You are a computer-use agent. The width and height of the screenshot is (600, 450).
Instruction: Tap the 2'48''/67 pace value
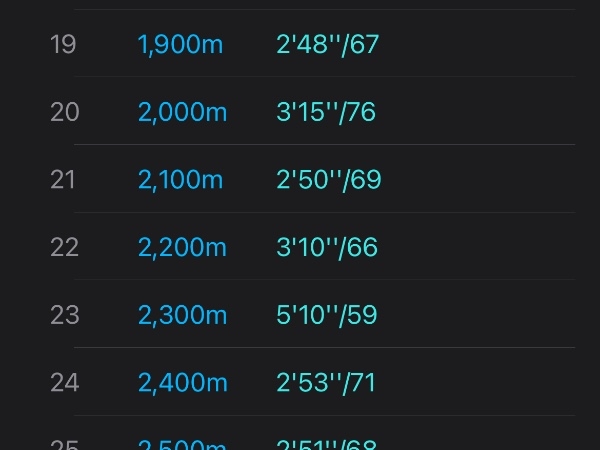pyautogui.click(x=328, y=45)
